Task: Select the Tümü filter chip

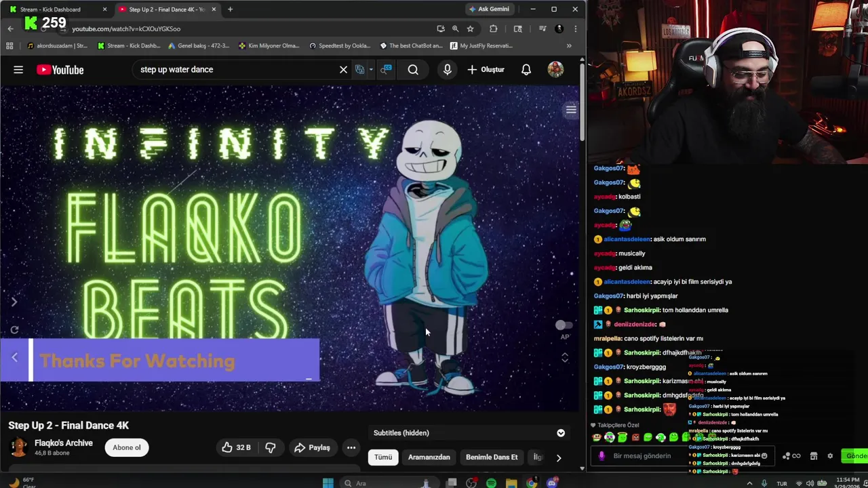Action: click(383, 457)
